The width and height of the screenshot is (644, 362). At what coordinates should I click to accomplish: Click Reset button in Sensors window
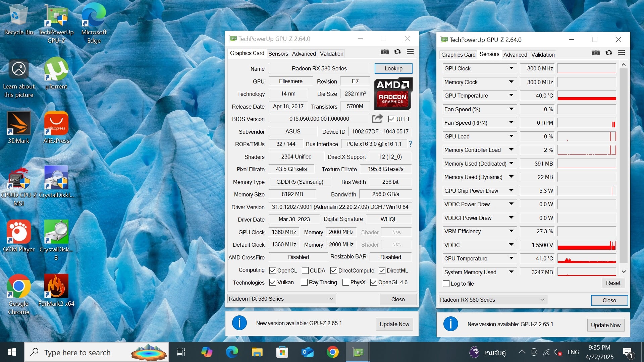click(613, 283)
